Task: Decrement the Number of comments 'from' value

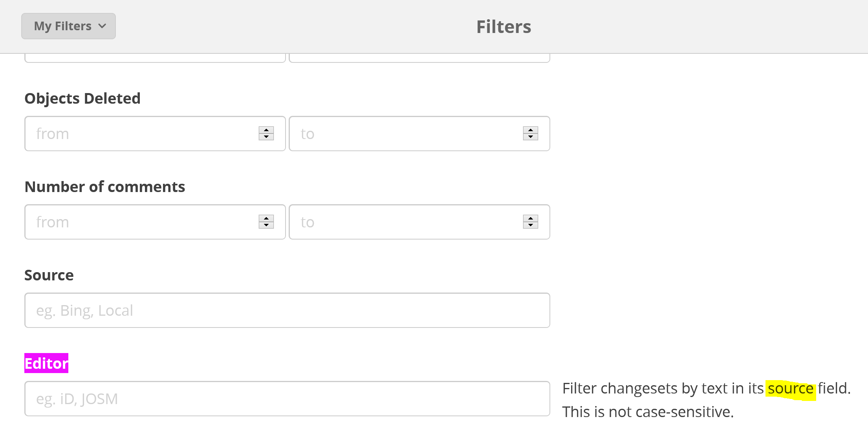Action: point(266,226)
